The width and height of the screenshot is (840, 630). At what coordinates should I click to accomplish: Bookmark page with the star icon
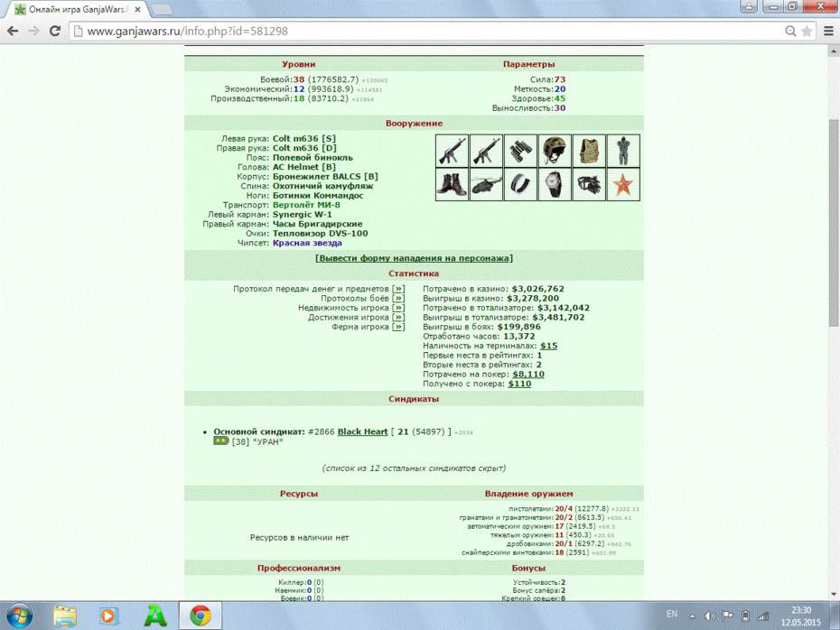(x=807, y=31)
